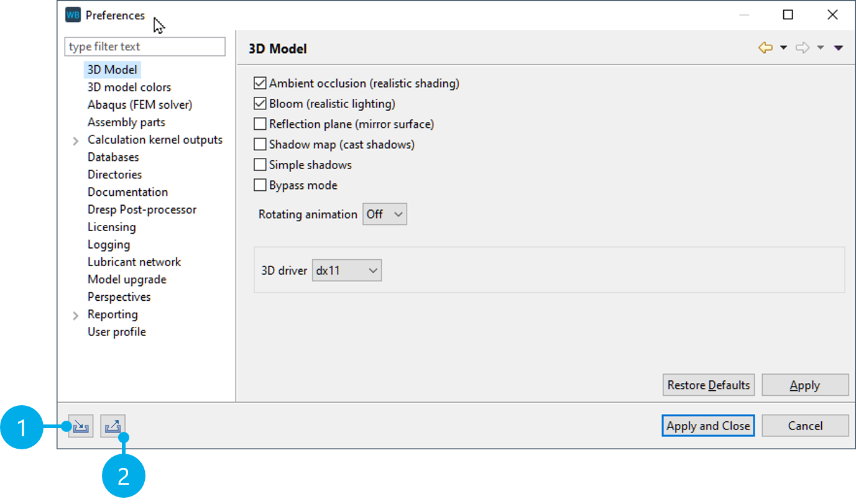
Task: Enable the Shadow map (cast shadows) option
Action: 260,144
